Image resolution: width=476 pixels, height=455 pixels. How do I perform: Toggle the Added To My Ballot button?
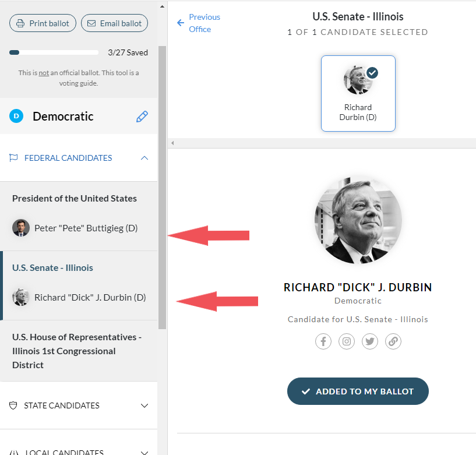pos(358,391)
